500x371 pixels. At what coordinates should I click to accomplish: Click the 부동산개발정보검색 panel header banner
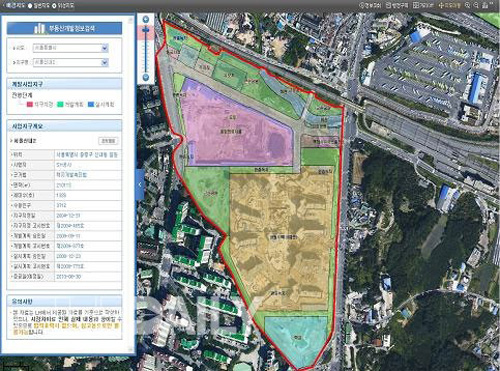(x=64, y=28)
